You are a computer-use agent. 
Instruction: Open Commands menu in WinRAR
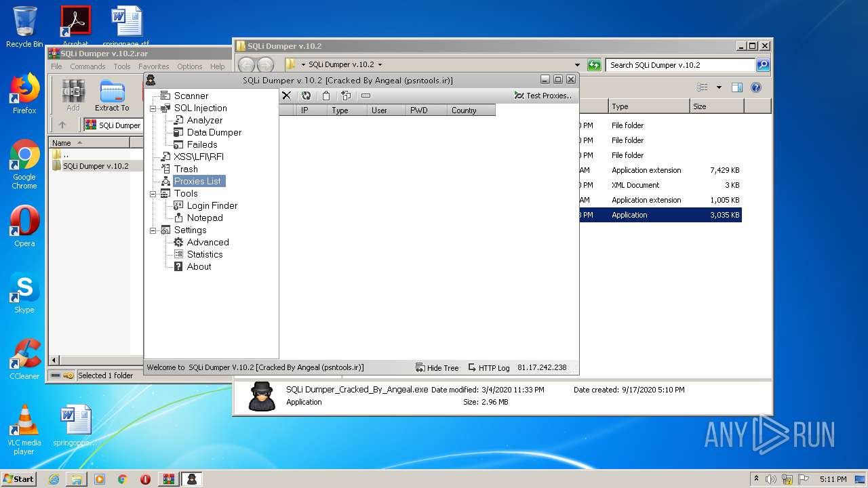click(87, 66)
